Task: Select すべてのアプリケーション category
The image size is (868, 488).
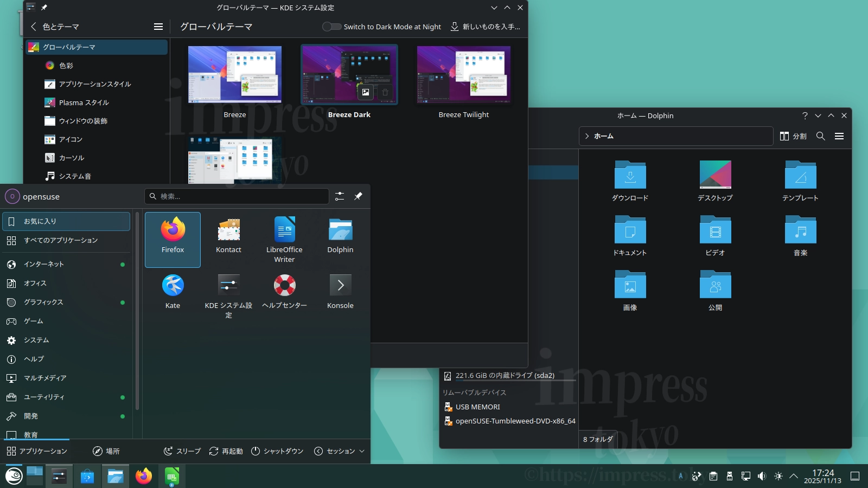Action: 66,240
